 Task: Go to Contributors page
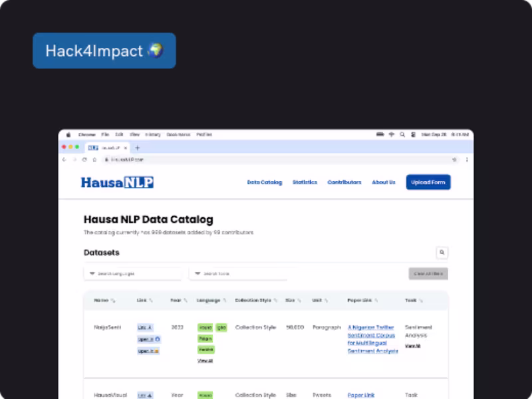tap(344, 182)
